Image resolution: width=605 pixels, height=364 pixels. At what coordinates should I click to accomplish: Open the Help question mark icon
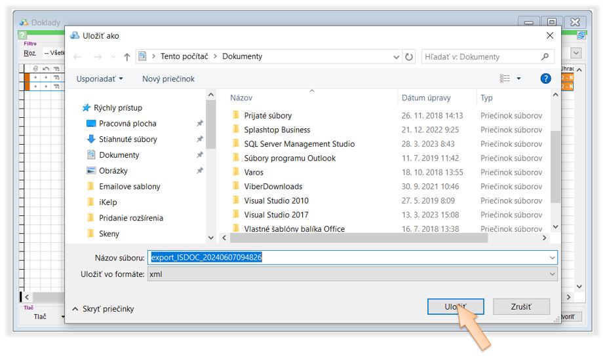(545, 79)
